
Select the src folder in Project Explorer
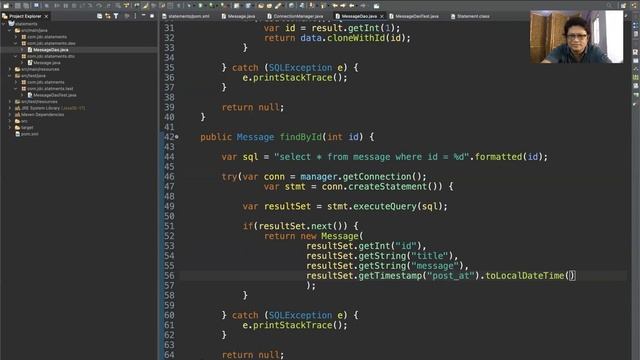(24, 121)
